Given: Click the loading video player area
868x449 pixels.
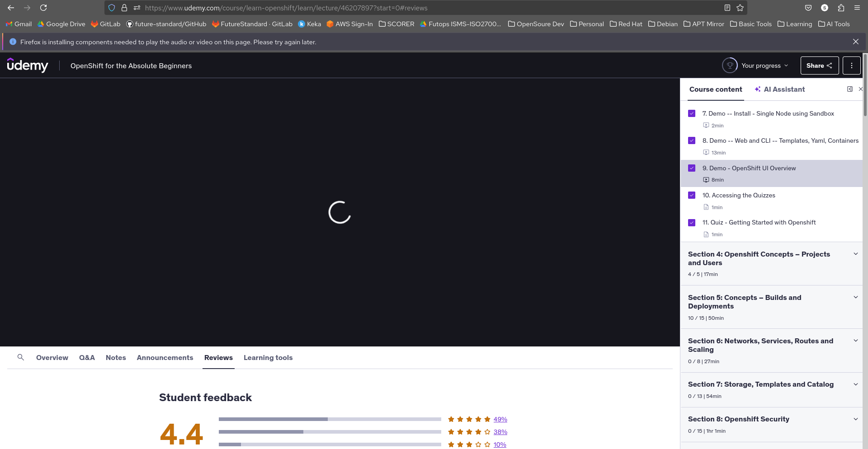Looking at the screenshot, I should point(340,212).
